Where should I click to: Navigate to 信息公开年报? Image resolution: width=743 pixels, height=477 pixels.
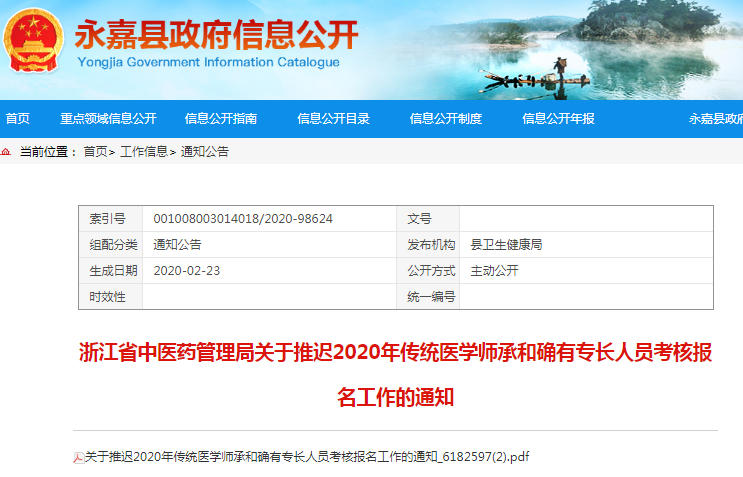[x=558, y=119]
